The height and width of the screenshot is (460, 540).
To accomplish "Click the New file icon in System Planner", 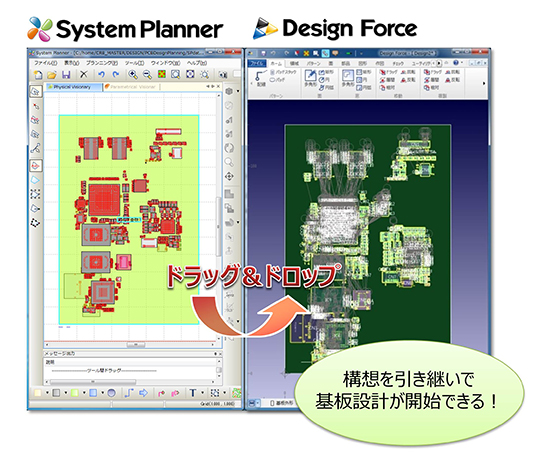I will (38, 75).
